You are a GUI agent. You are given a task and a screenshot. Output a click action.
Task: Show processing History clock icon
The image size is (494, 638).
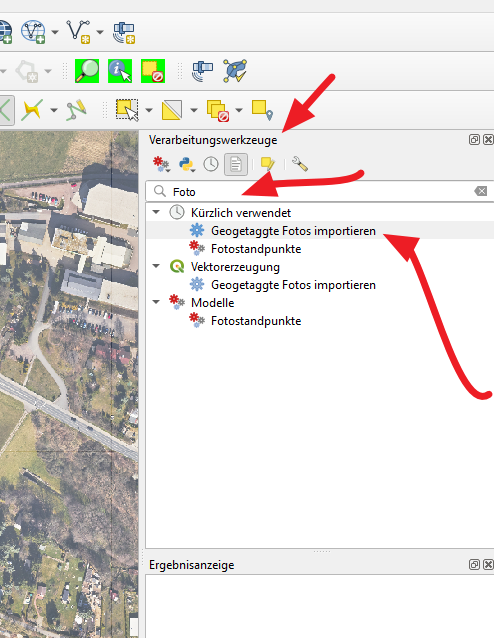[x=211, y=164]
